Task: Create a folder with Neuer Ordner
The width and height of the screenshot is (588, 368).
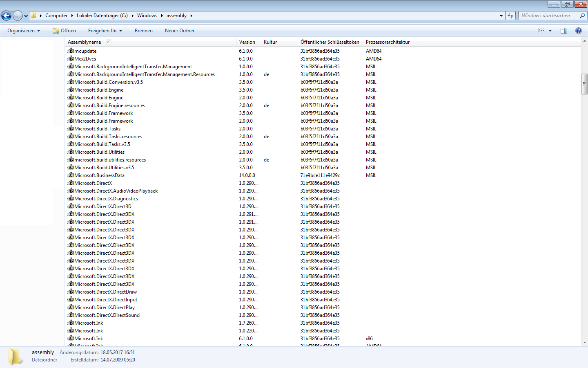Action: [180, 31]
